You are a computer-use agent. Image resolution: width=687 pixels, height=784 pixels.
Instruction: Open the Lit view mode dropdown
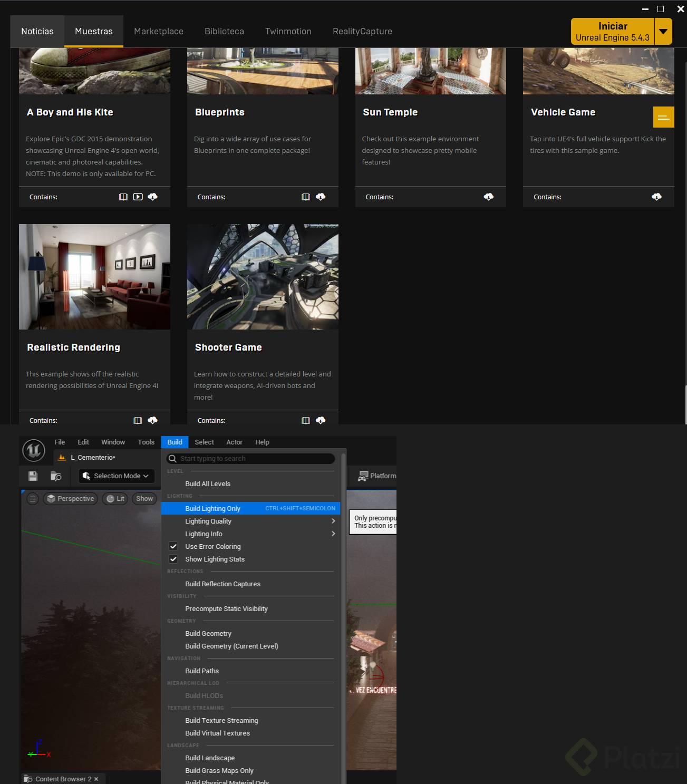click(115, 499)
